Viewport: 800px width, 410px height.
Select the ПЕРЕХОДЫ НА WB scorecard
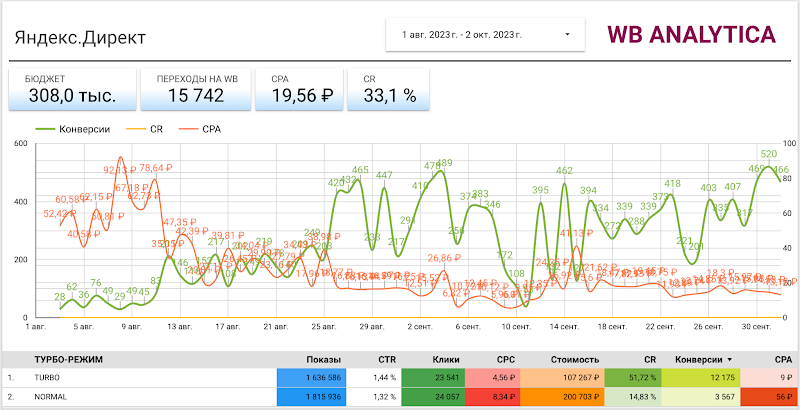tap(196, 89)
